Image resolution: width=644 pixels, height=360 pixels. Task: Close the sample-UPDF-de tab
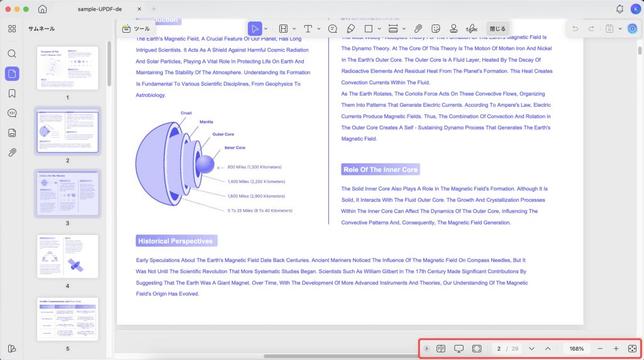(x=139, y=9)
